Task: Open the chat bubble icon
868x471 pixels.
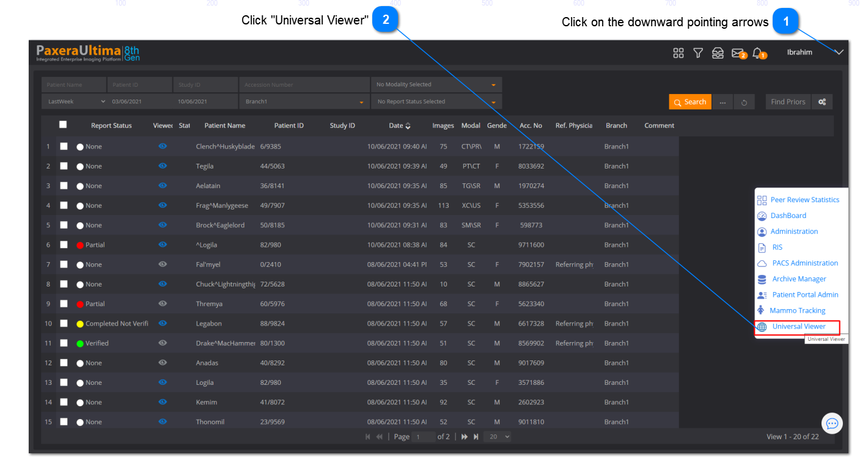Action: coord(831,423)
